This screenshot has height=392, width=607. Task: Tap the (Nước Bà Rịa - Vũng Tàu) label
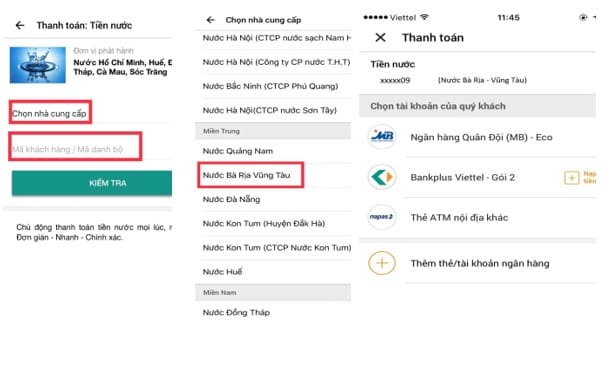click(x=482, y=80)
